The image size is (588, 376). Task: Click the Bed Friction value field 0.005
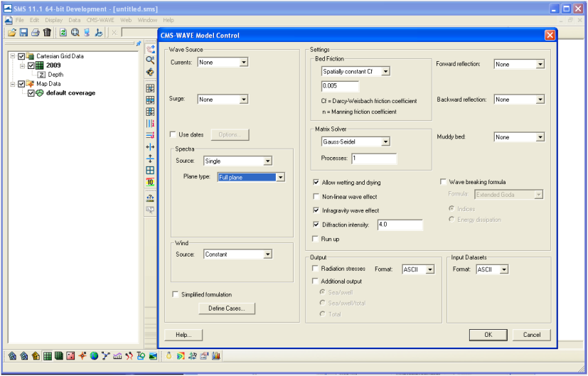340,86
